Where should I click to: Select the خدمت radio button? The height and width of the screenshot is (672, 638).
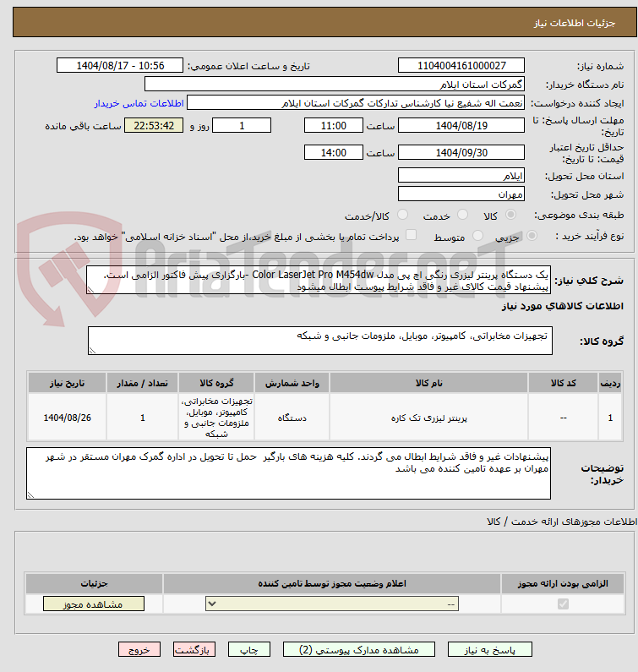point(462,215)
